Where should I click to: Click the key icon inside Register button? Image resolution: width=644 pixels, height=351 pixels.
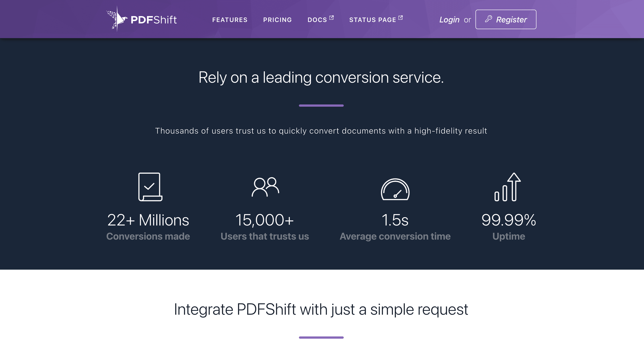[x=488, y=19]
